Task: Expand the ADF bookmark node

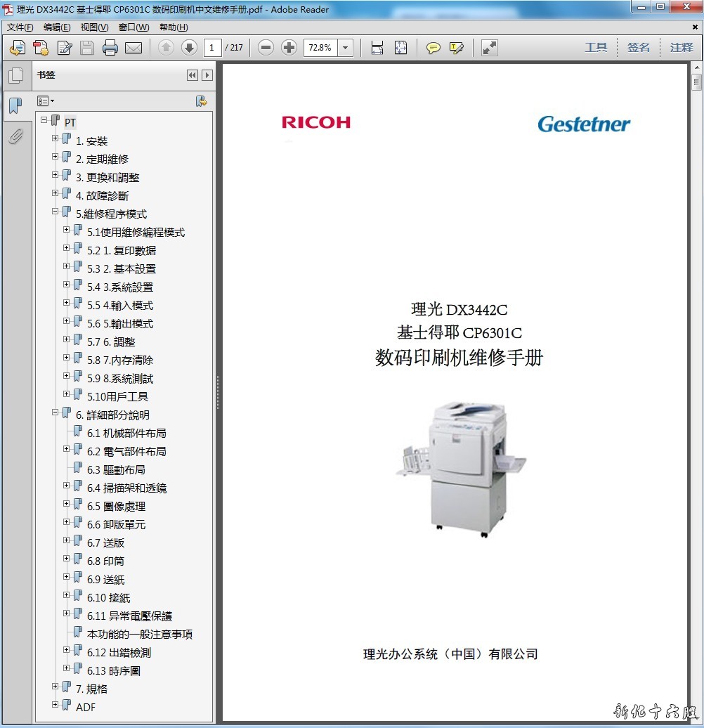Action: (56, 704)
